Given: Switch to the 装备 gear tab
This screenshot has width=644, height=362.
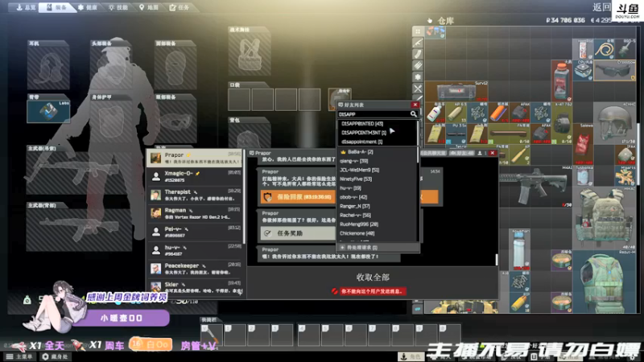Looking at the screenshot, I should [56, 7].
